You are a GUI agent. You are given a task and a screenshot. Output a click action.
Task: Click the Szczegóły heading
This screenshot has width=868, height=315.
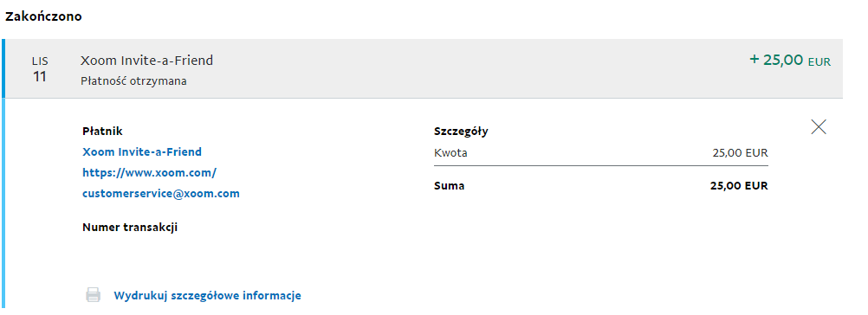461,132
